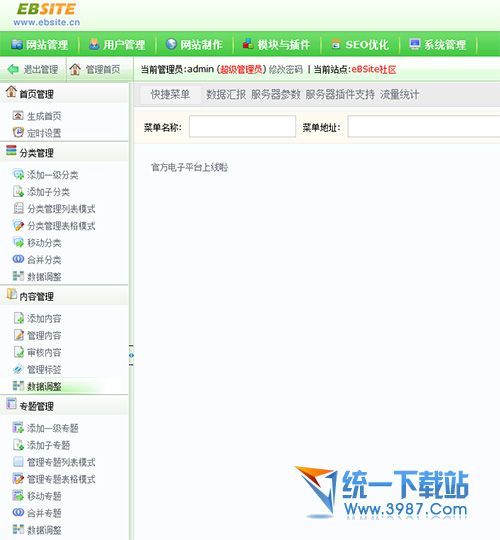
Task: Click the eBSite社区 current site link
Action: coord(374,70)
